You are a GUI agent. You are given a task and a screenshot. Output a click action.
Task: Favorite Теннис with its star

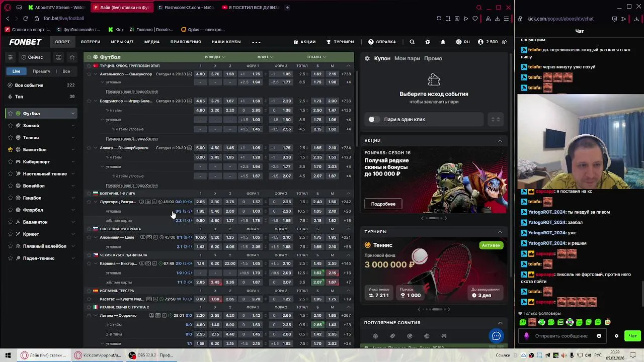point(10,137)
